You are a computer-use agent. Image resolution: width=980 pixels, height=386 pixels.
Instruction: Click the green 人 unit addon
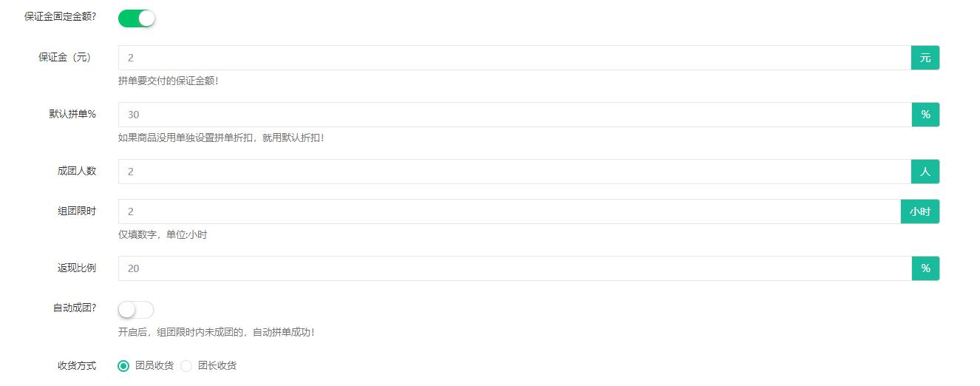coord(925,172)
